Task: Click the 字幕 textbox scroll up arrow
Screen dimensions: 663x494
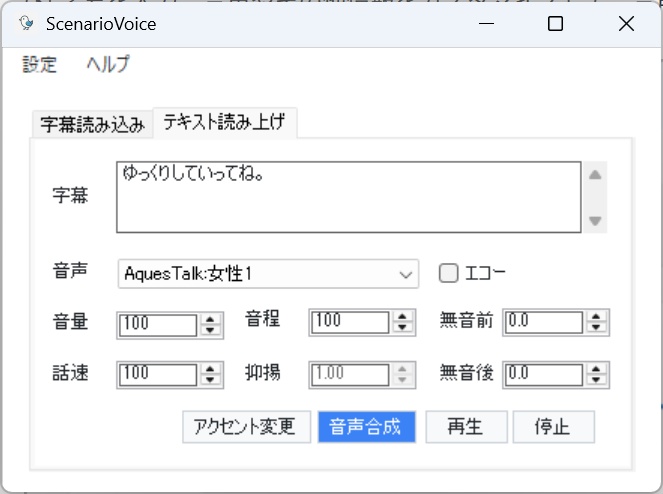Action: coord(595,175)
